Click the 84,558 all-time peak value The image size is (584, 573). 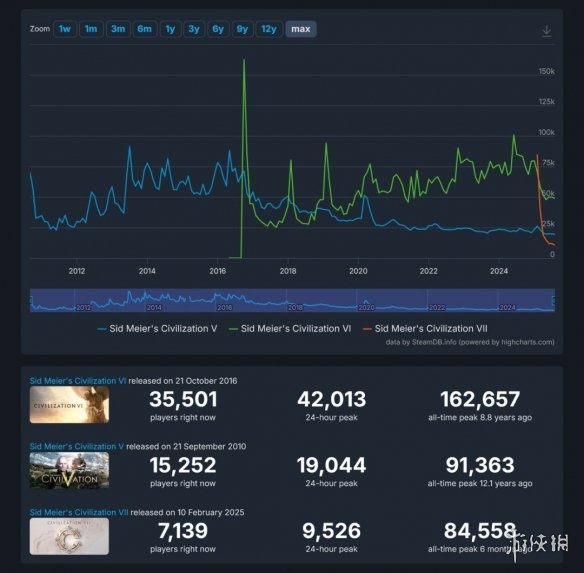click(480, 531)
